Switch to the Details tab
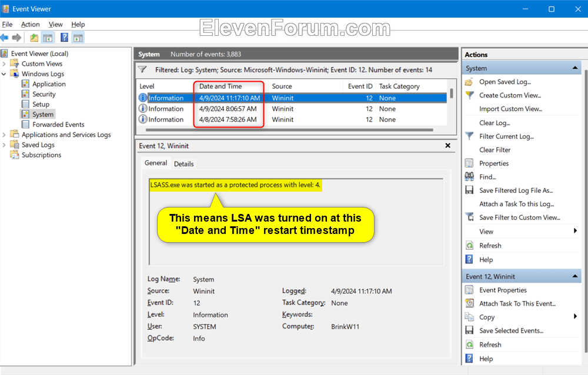Image resolution: width=588 pixels, height=375 pixels. point(183,164)
